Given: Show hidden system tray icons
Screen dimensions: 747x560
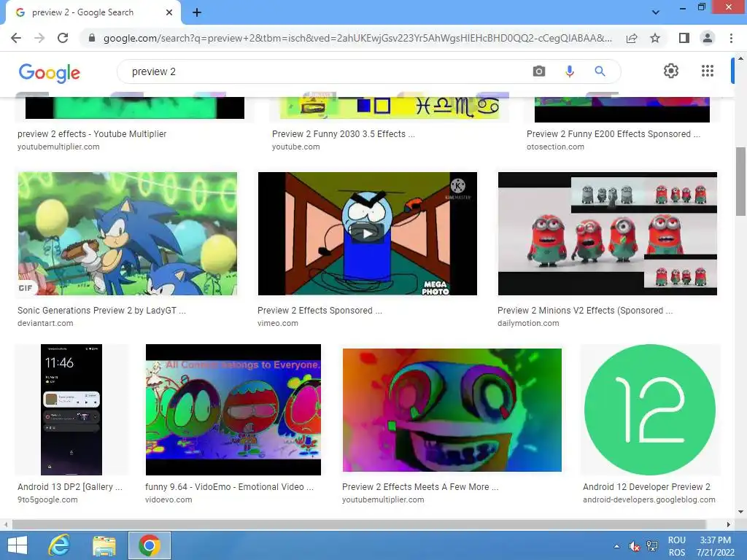Looking at the screenshot, I should [616, 546].
